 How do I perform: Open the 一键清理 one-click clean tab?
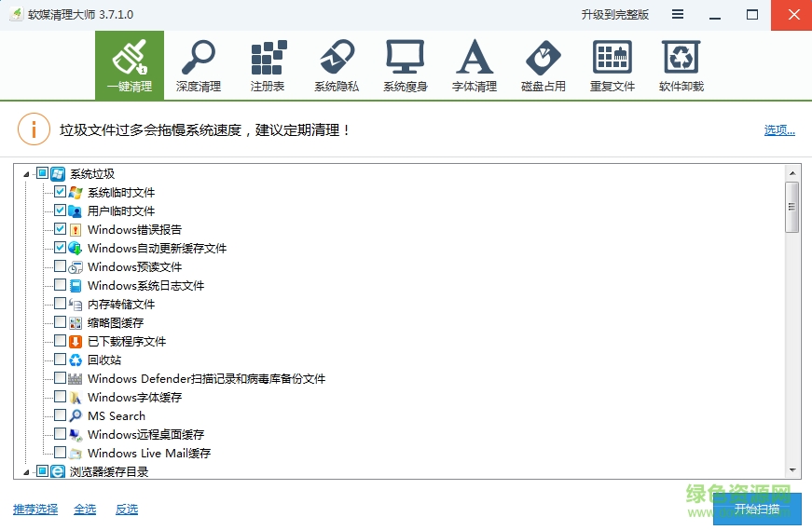[x=130, y=65]
